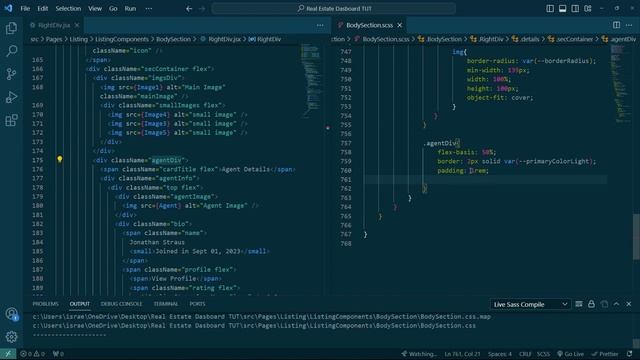
Task: Open the Run menu
Action: point(130,8)
